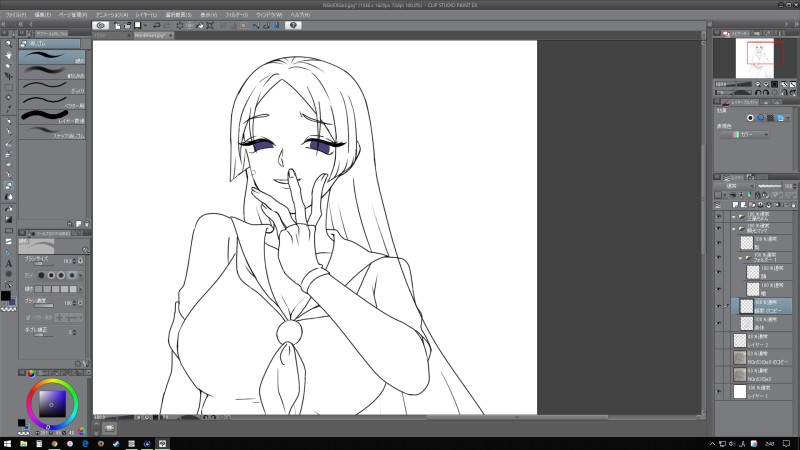Expand the anti-aliasing options arrow
The width and height of the screenshot is (800, 450).
81,275
